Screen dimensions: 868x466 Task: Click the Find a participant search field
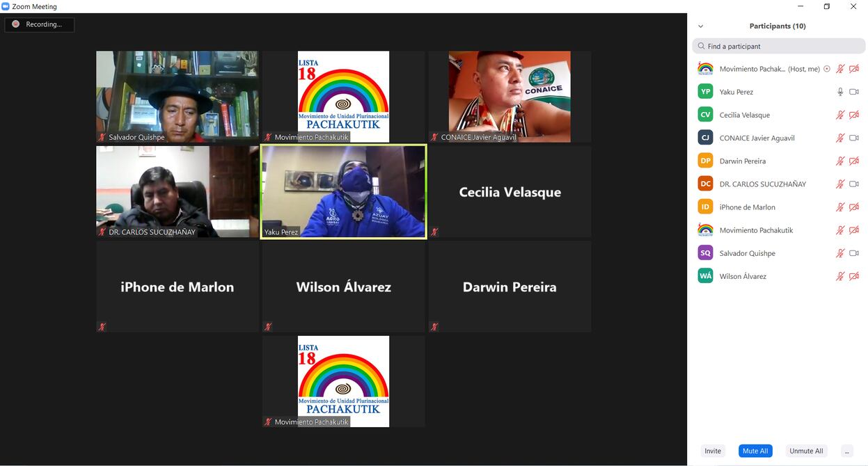pos(778,46)
